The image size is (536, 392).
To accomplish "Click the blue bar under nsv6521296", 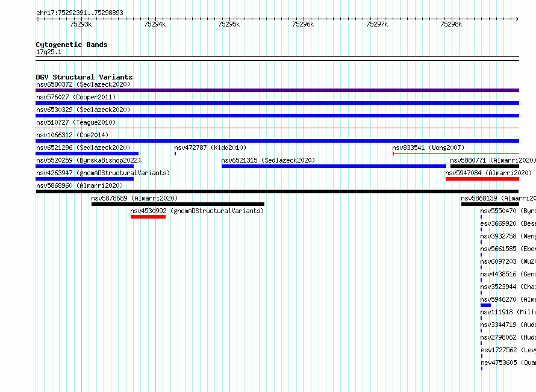I will (x=87, y=154).
